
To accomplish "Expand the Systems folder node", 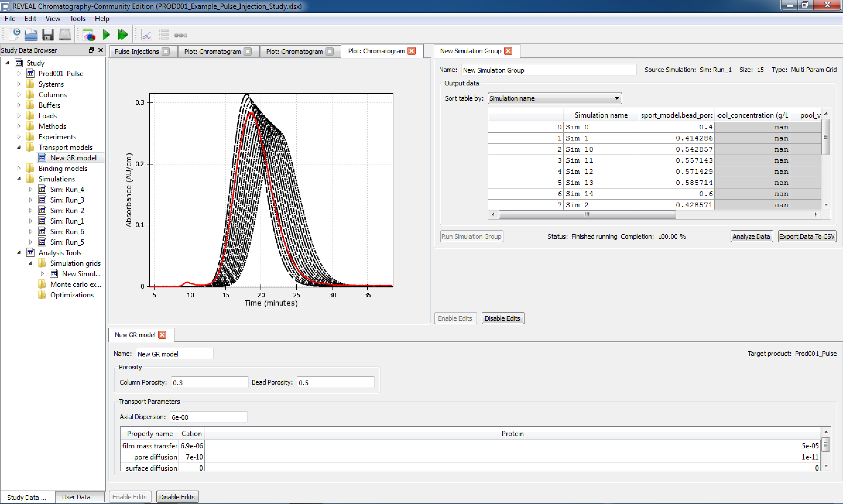I will 19,84.
